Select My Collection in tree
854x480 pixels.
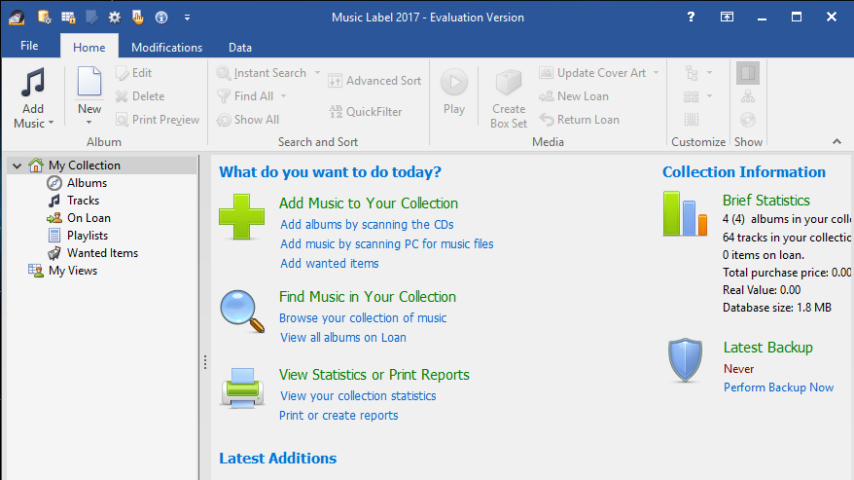[x=84, y=165]
